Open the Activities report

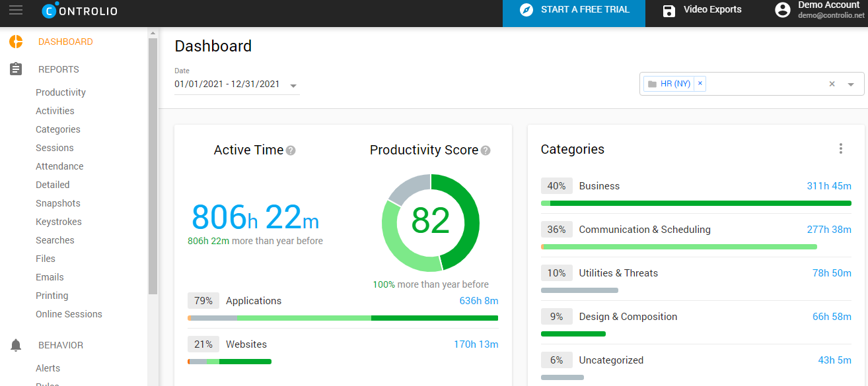pos(55,111)
